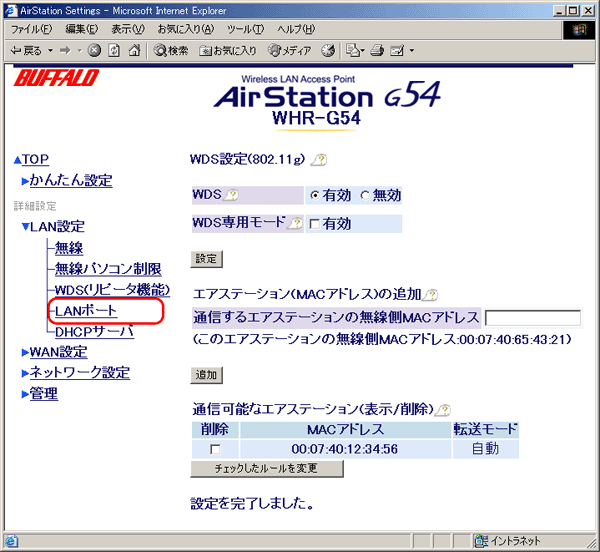Viewport: 600px width, 552px height.
Task: Click help icon beside 通信可能なエアステーション heading
Action: tap(443, 410)
